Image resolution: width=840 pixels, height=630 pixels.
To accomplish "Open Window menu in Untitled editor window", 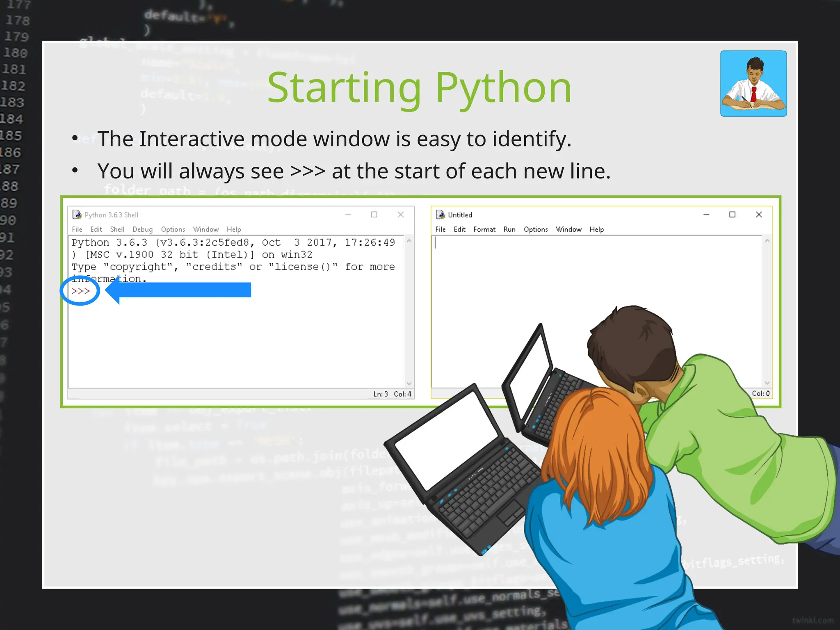I will click(568, 229).
